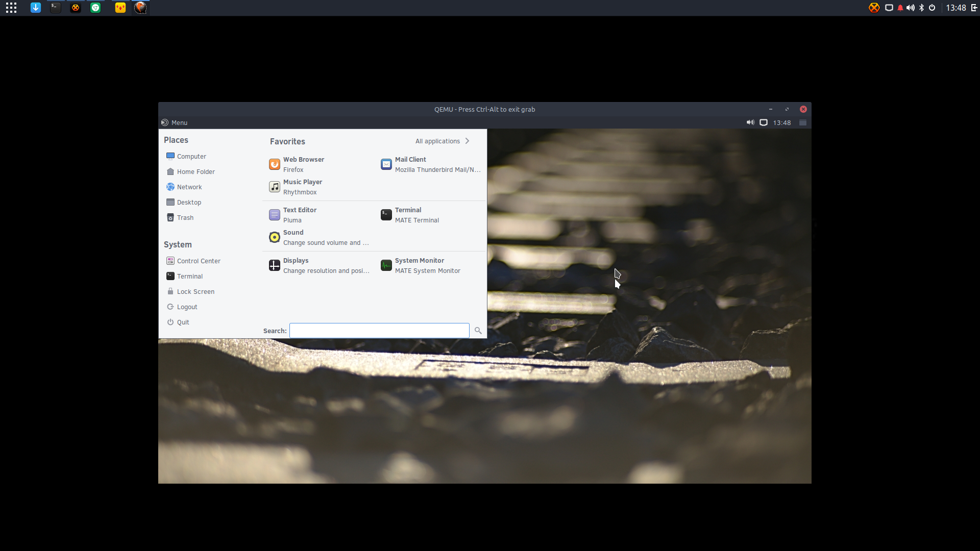Click guest panel display icon
Image resolution: width=980 pixels, height=551 pixels.
764,122
